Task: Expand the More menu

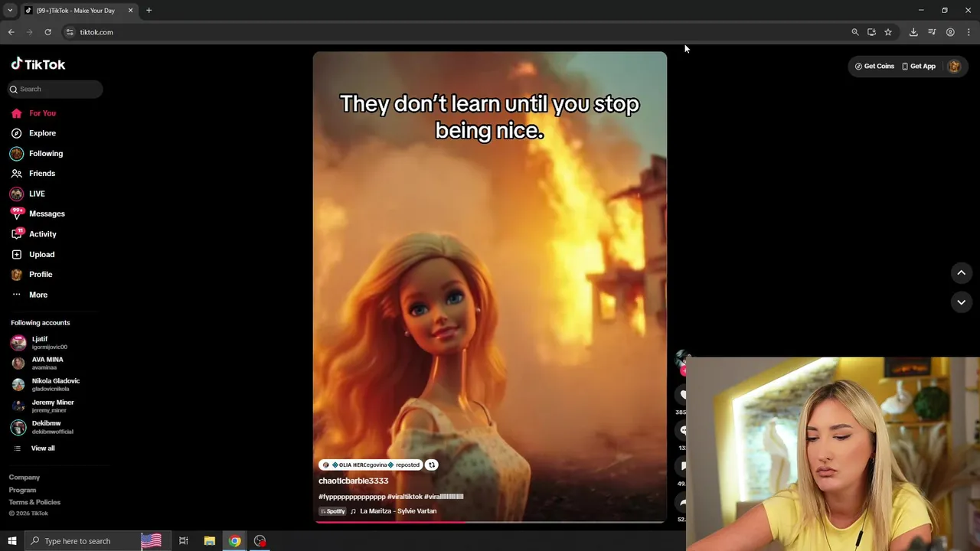Action: 38,295
